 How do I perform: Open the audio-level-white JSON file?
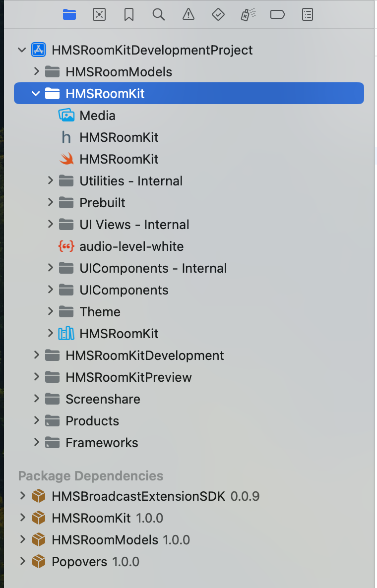pos(132,246)
